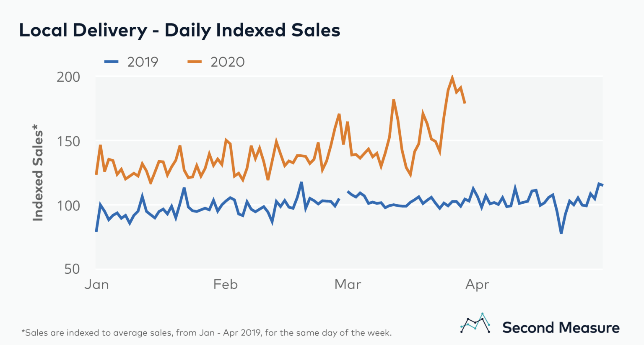Click the 200 y-axis label
Viewport: 644px width, 345px height.
(68, 77)
